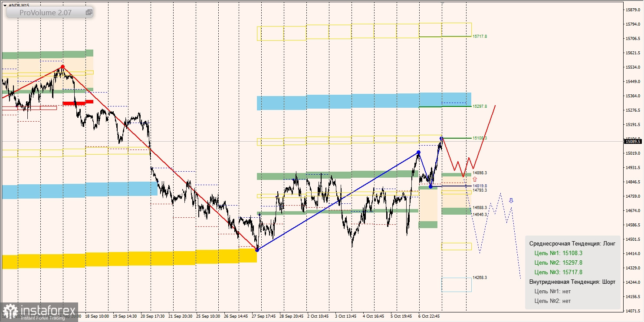Click the 14819.8 level label
The height and width of the screenshot is (322, 644).
tap(480, 186)
